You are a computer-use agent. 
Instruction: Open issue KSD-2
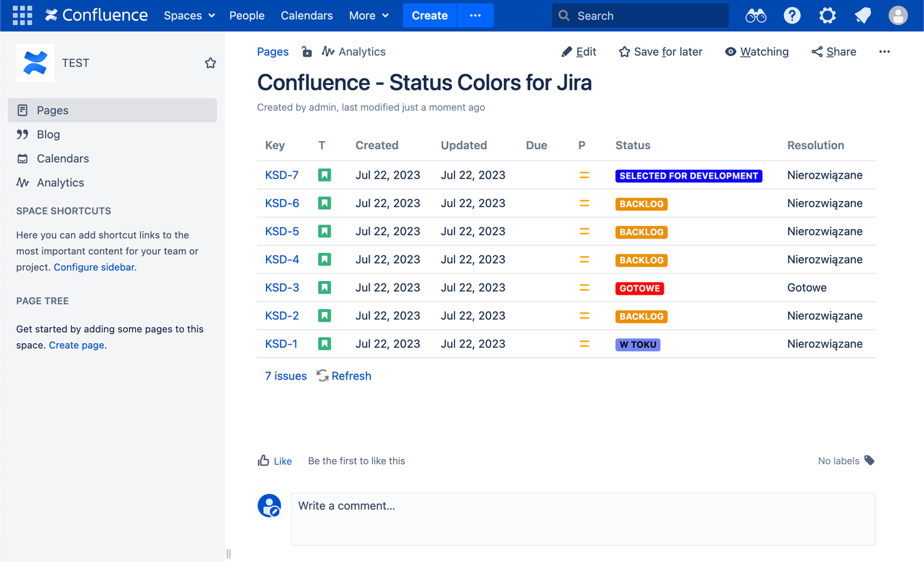click(x=282, y=315)
